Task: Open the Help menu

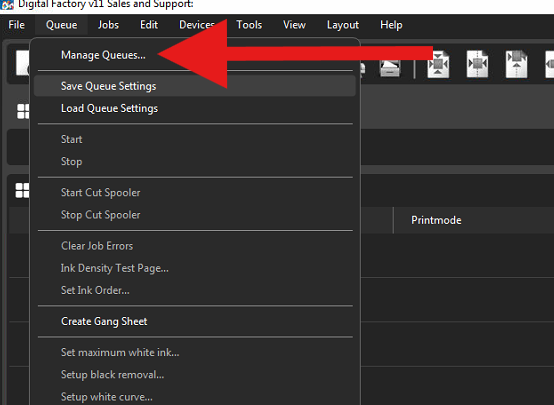Action: 391,25
